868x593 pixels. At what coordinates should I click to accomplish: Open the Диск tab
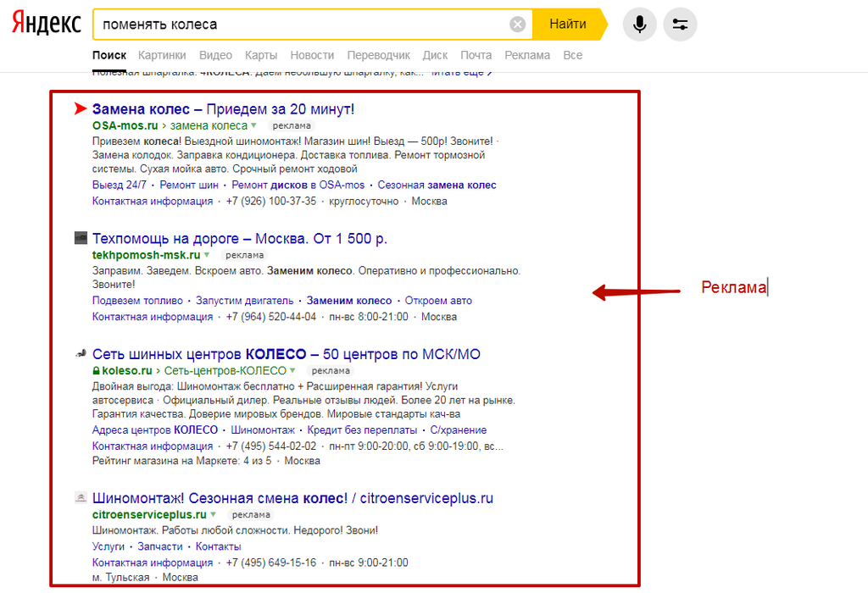435,55
